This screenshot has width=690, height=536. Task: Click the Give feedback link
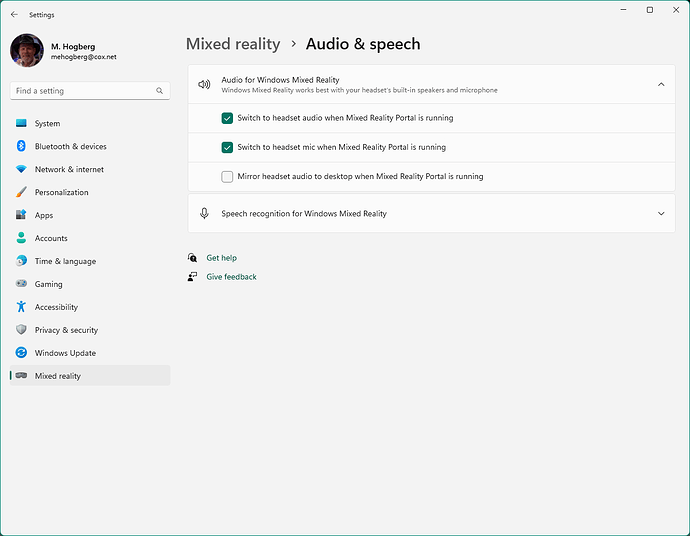coord(231,277)
